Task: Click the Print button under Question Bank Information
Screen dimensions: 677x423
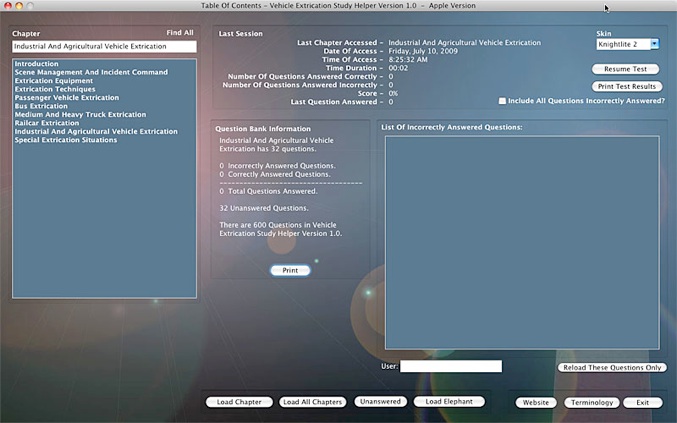Action: pyautogui.click(x=290, y=270)
